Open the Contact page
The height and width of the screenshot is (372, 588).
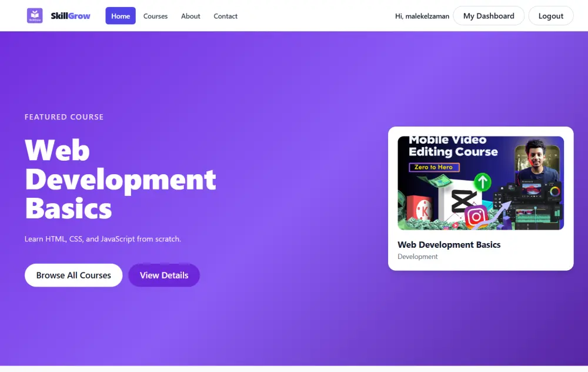tap(225, 16)
